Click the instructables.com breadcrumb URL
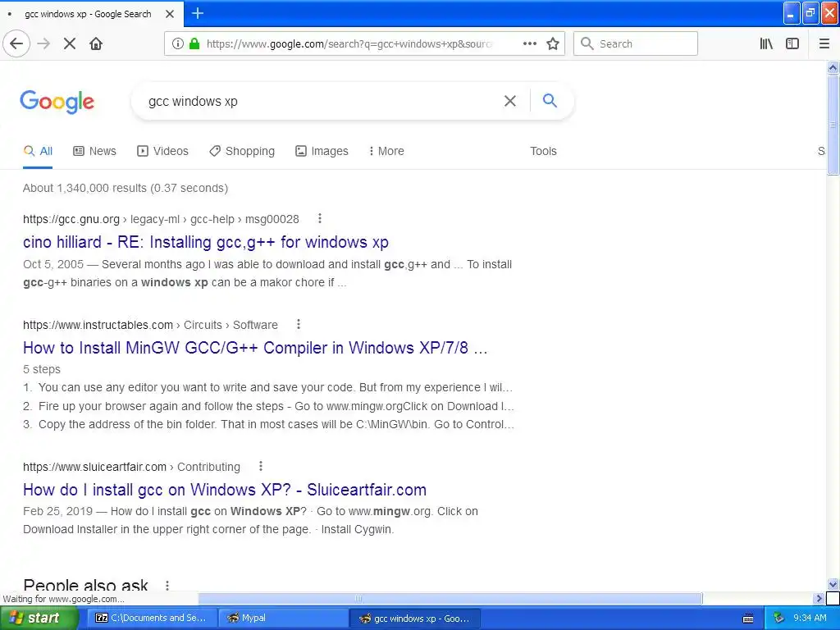This screenshot has height=630, width=840. 151,325
